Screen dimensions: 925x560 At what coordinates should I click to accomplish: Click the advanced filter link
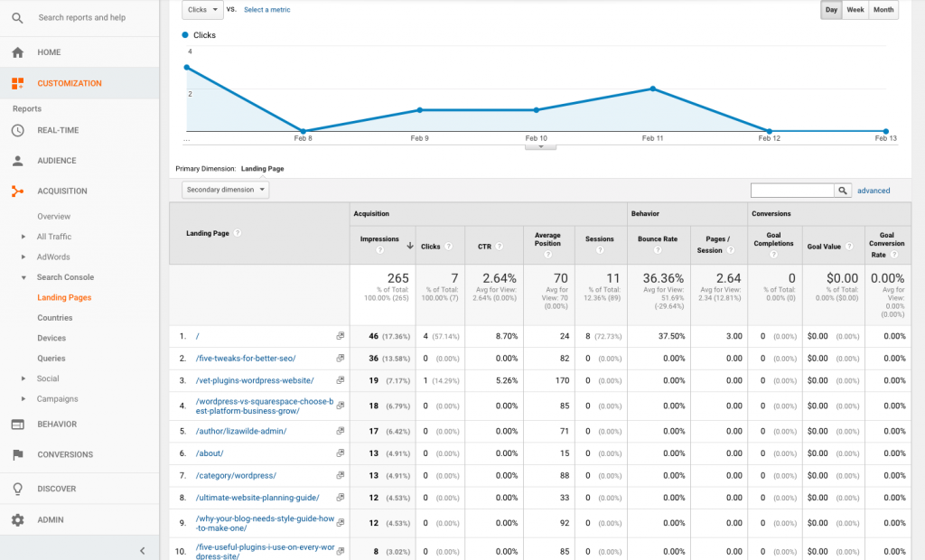click(x=874, y=191)
